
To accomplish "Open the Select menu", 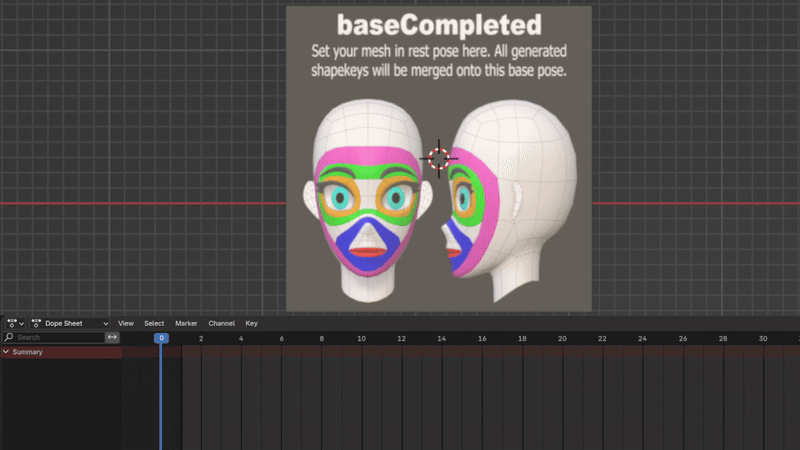I will (154, 323).
